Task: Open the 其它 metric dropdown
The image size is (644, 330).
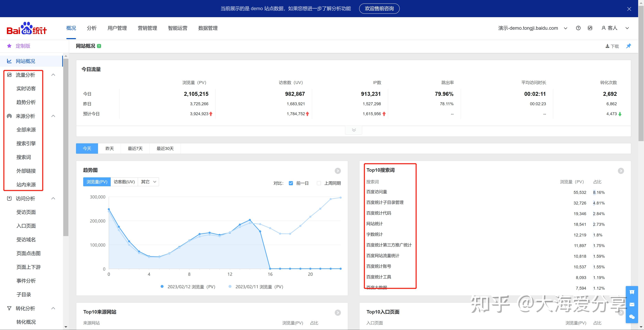Action: click(149, 182)
